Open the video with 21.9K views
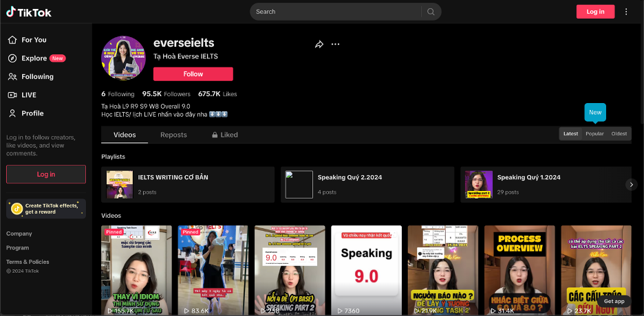The image size is (644, 316). click(x=443, y=270)
